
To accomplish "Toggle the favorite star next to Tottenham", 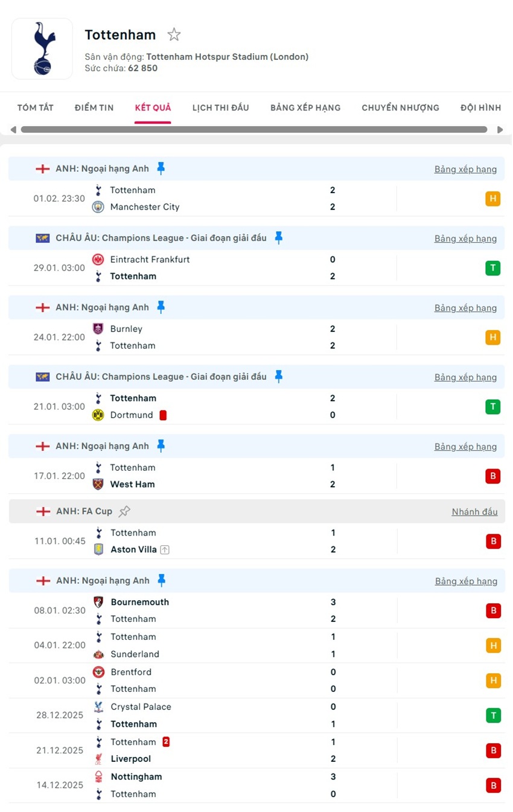I will click(x=174, y=34).
